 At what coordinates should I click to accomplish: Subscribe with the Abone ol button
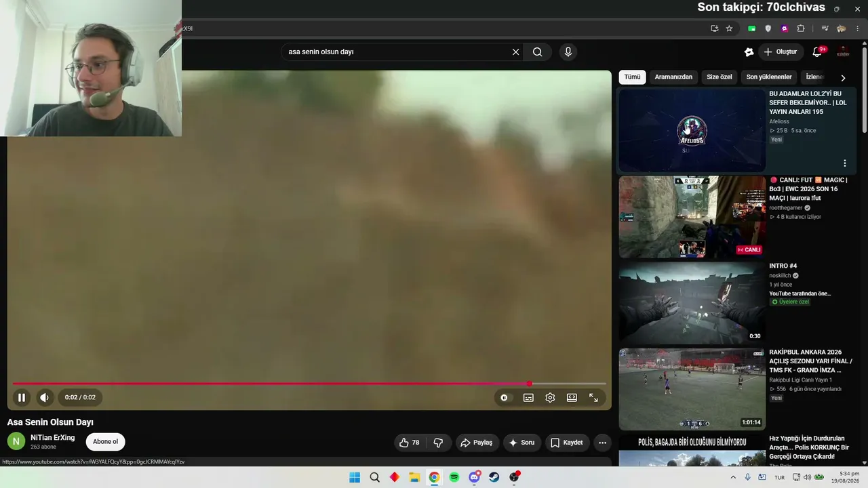105,442
